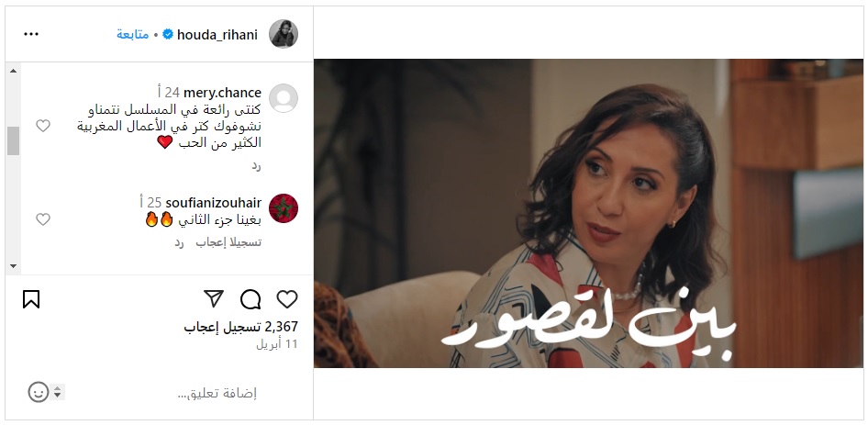Save post with bookmark icon
This screenshot has height=425, width=868.
[31, 299]
